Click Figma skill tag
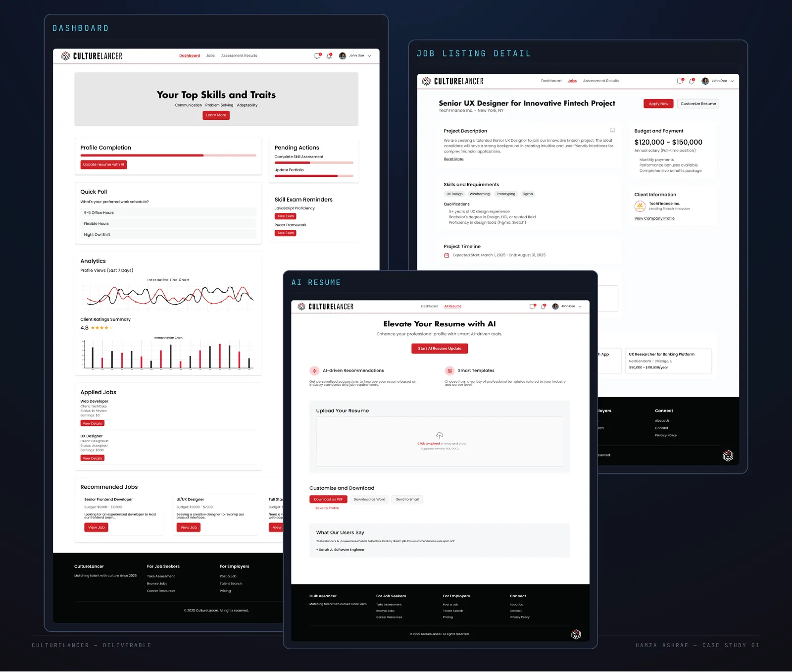The width and height of the screenshot is (792, 672). [x=528, y=194]
